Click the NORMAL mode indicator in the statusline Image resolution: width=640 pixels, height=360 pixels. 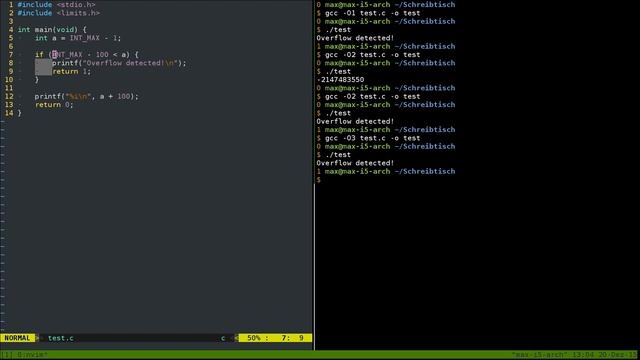(17, 338)
